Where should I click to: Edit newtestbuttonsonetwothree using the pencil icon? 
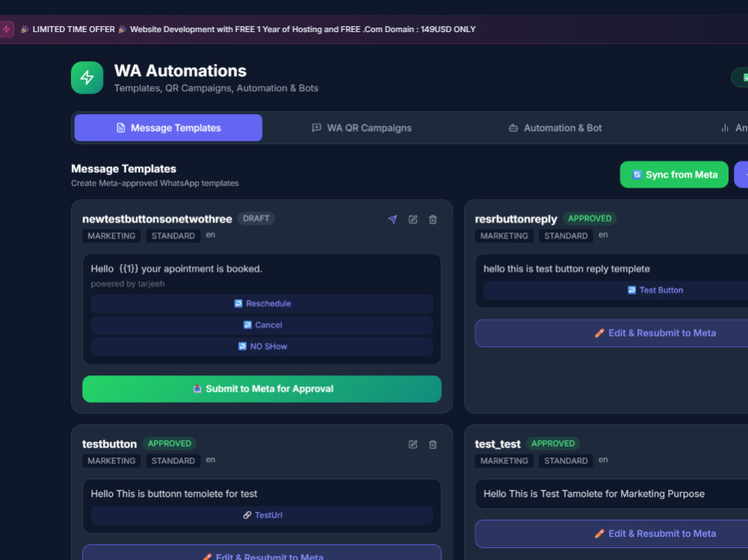413,219
